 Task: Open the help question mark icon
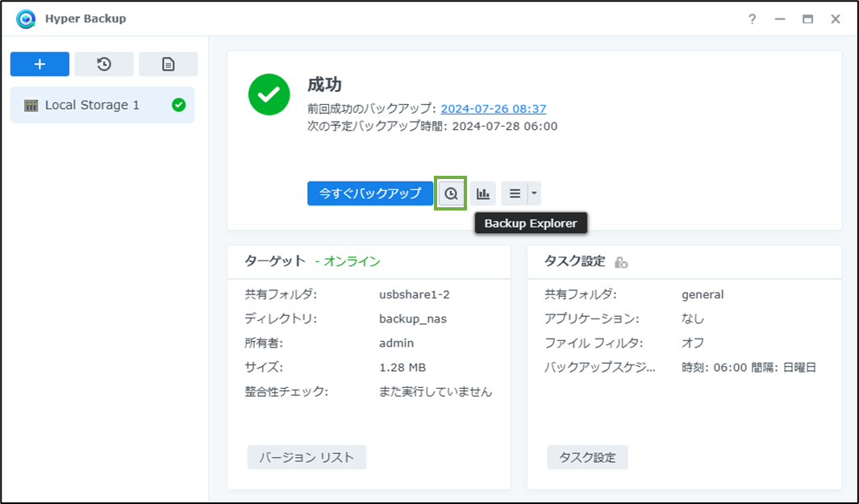[753, 19]
